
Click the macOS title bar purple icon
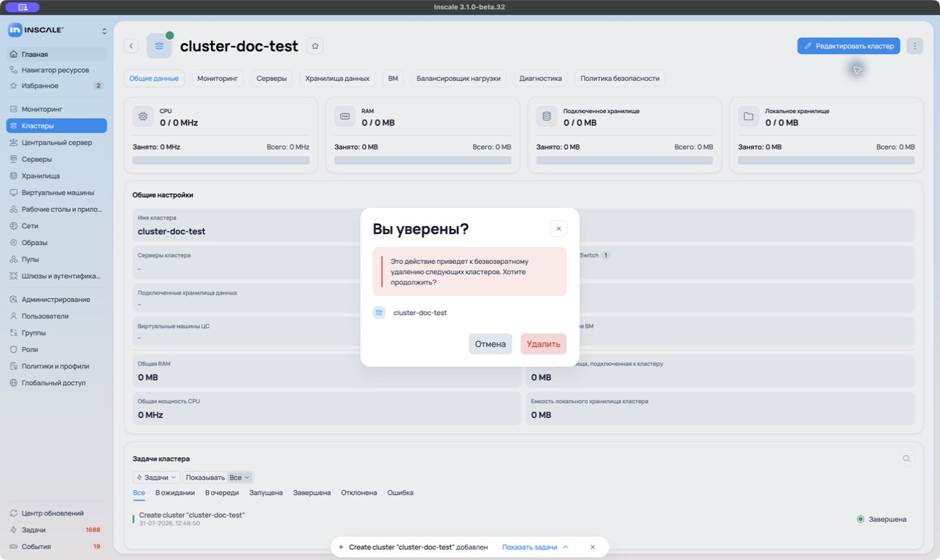pos(23,7)
